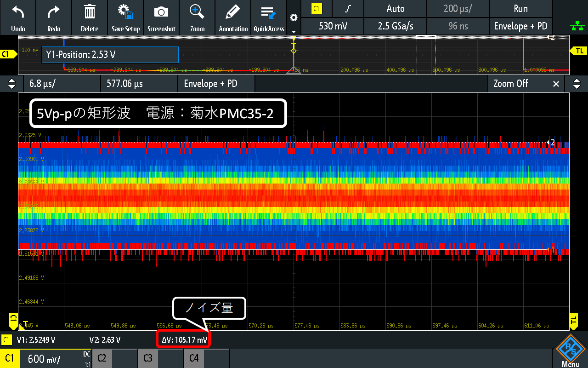Screen dimensions: 588x368
Task: Open zoom scale 6.8 µs/ setting
Action: [x=62, y=84]
